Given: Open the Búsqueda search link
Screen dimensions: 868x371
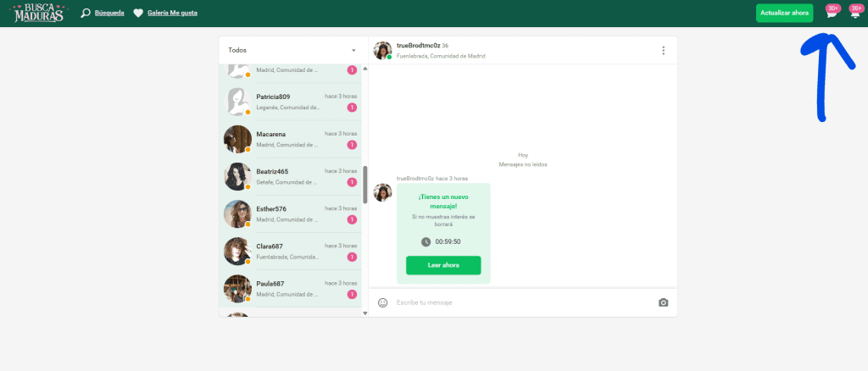Looking at the screenshot, I should [105, 14].
